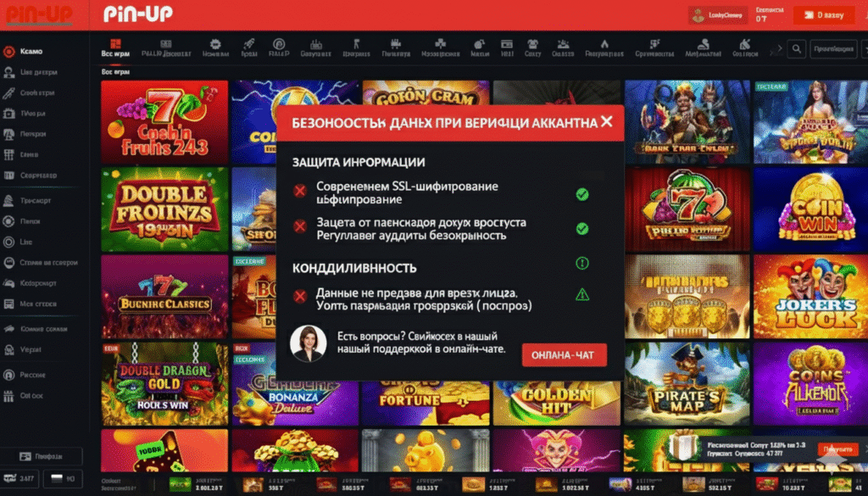
Task: Click the green circled exclamation info icon
Action: [581, 263]
